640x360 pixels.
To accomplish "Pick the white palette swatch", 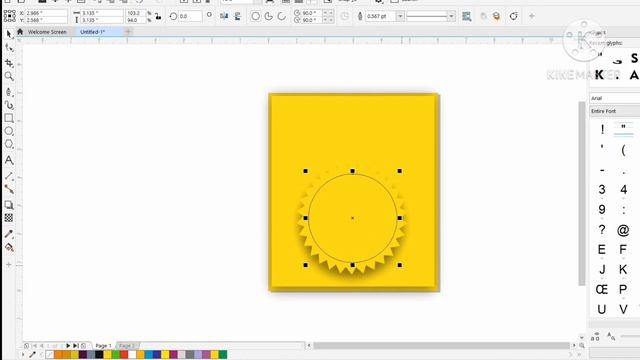I will 132,355.
